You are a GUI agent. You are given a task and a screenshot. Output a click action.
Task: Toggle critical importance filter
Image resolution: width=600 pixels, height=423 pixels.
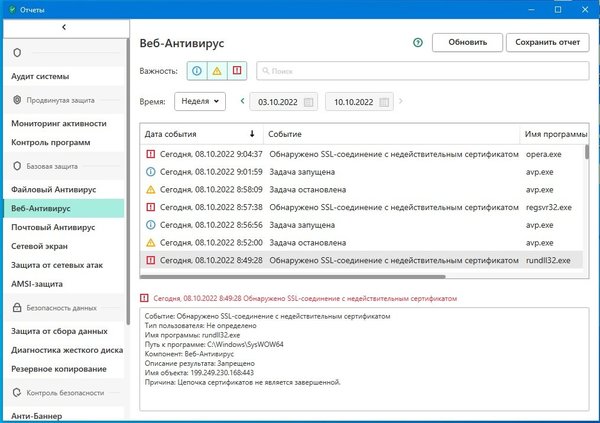click(x=237, y=71)
